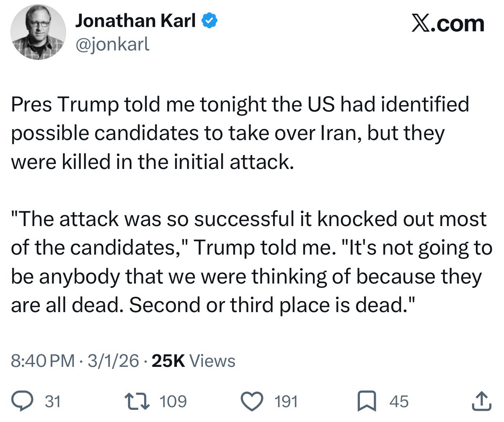Screen dimensions: 504x422
Task: Open the share menu icon
Action: point(481,402)
